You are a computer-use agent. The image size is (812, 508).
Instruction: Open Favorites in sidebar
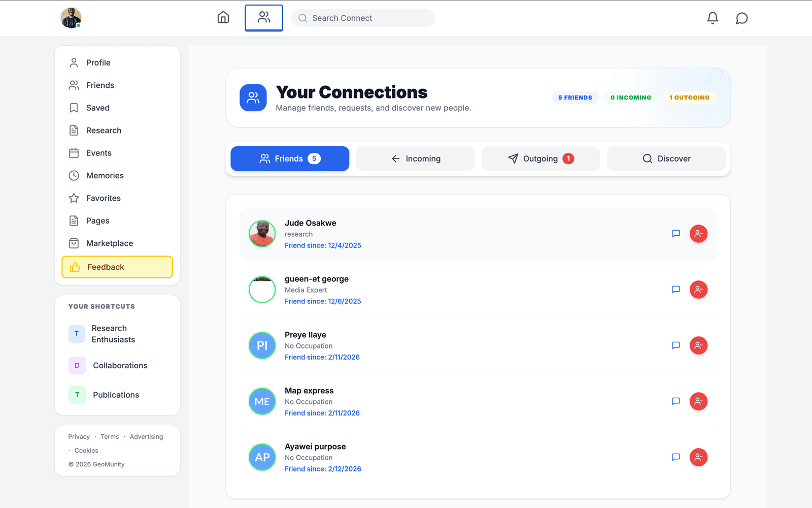(117, 198)
